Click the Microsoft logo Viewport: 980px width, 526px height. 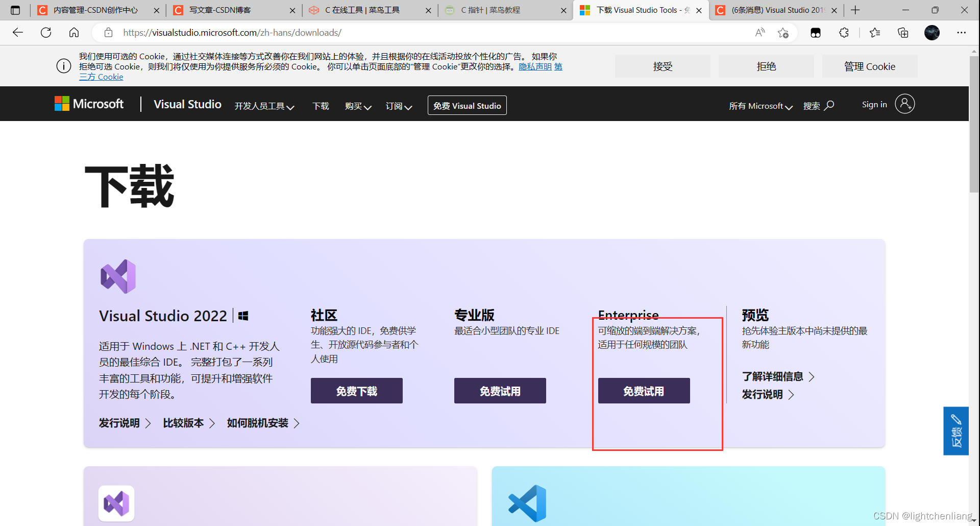(89, 104)
